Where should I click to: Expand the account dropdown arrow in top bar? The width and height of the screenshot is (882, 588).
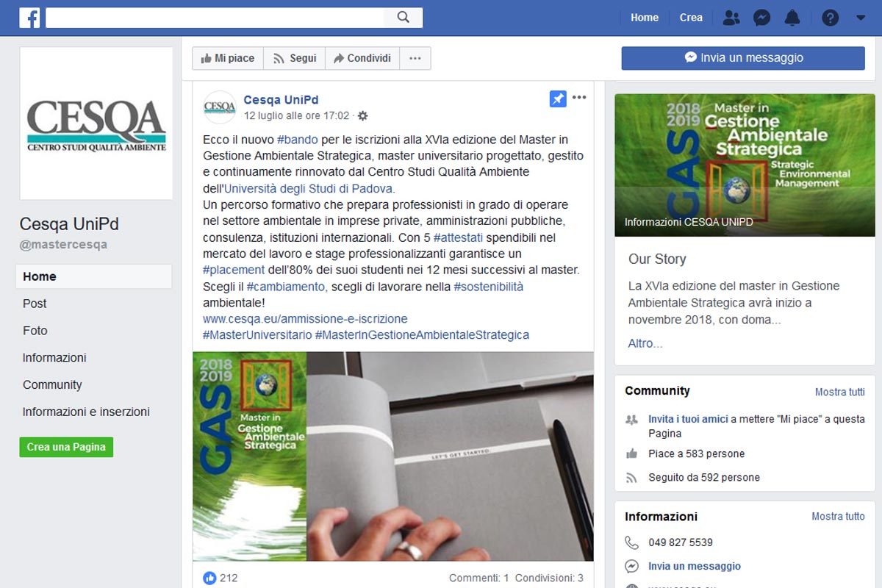(x=861, y=18)
